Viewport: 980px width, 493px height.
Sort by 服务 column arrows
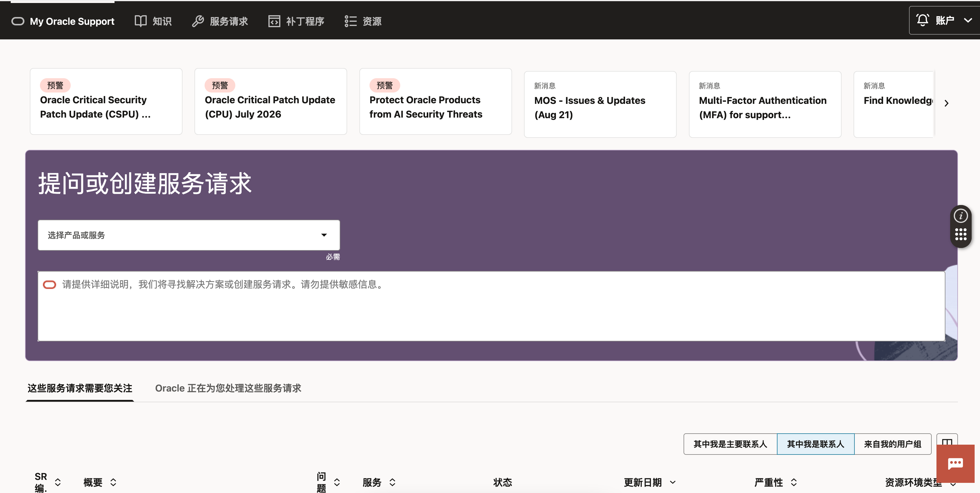[392, 482]
